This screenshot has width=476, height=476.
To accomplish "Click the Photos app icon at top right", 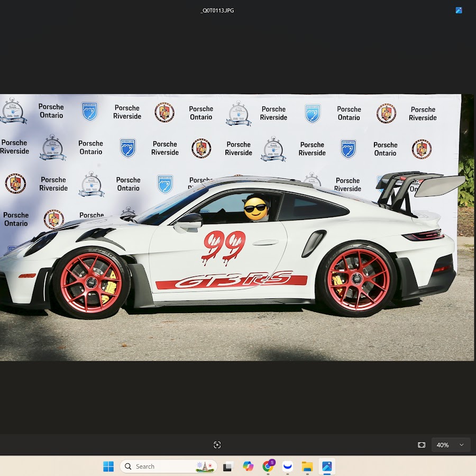I will click(x=459, y=11).
